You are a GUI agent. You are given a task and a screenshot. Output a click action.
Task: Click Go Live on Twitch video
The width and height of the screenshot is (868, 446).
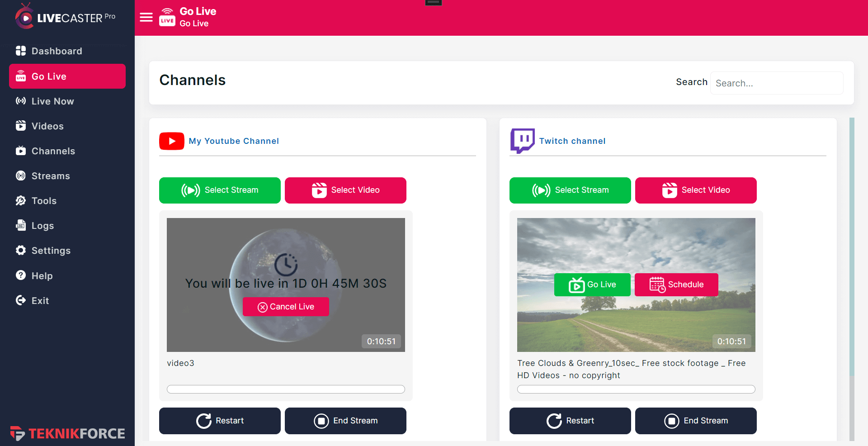coord(592,285)
